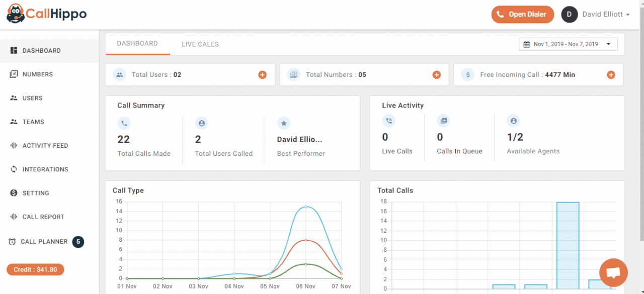This screenshot has width=644, height=294.
Task: Switch to the Dashboard tab
Action: tap(137, 44)
